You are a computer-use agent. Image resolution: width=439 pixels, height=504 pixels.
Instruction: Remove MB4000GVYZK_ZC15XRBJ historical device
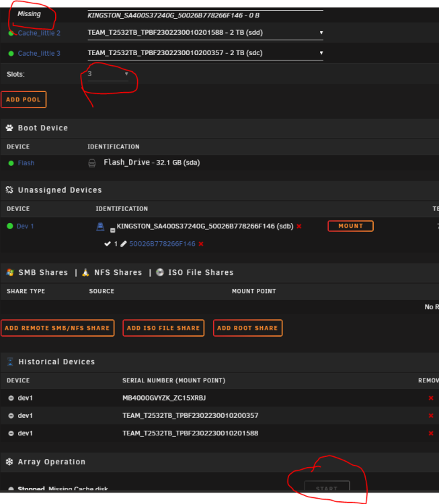pyautogui.click(x=431, y=398)
